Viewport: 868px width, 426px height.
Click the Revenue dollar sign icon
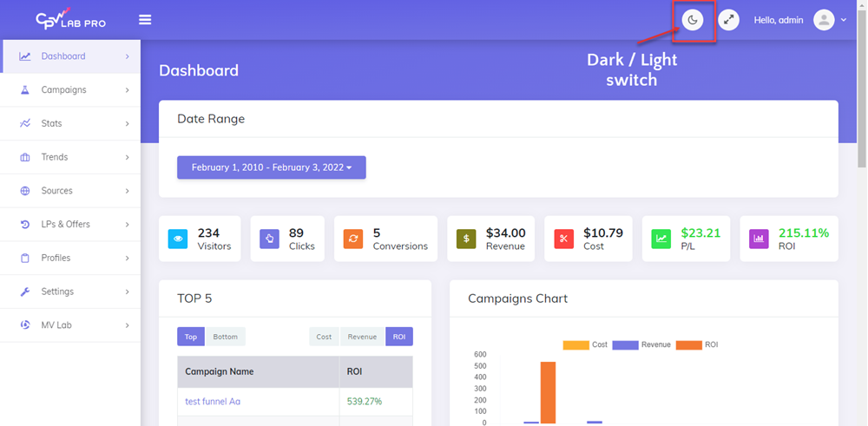pyautogui.click(x=466, y=239)
